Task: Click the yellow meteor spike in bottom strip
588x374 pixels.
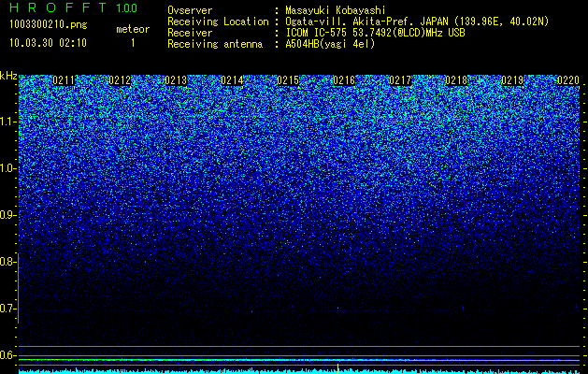Action: (337, 368)
